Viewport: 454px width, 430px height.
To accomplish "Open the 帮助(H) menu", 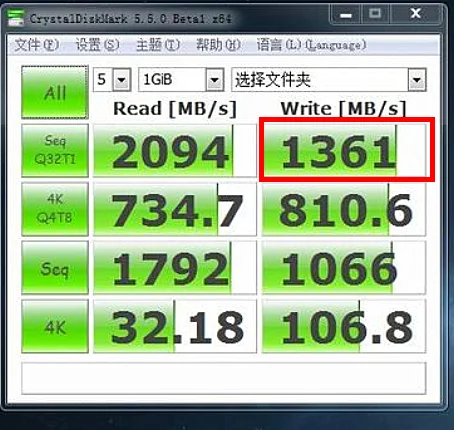I will pos(218,45).
